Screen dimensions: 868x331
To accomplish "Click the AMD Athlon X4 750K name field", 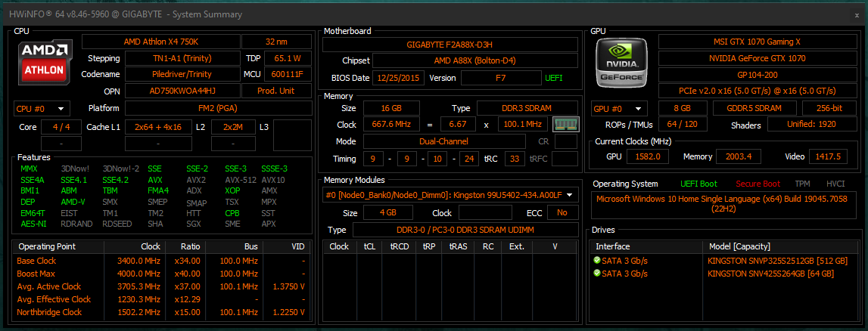I will pos(161,42).
